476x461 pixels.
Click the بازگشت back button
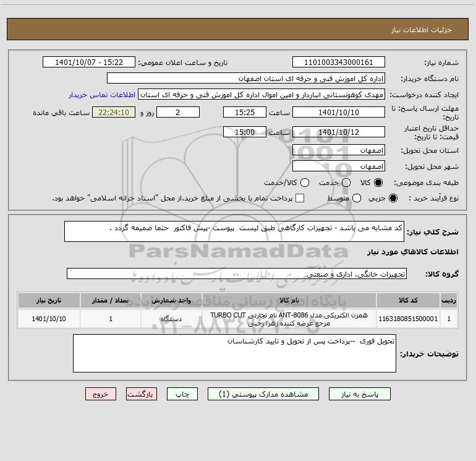(142, 394)
